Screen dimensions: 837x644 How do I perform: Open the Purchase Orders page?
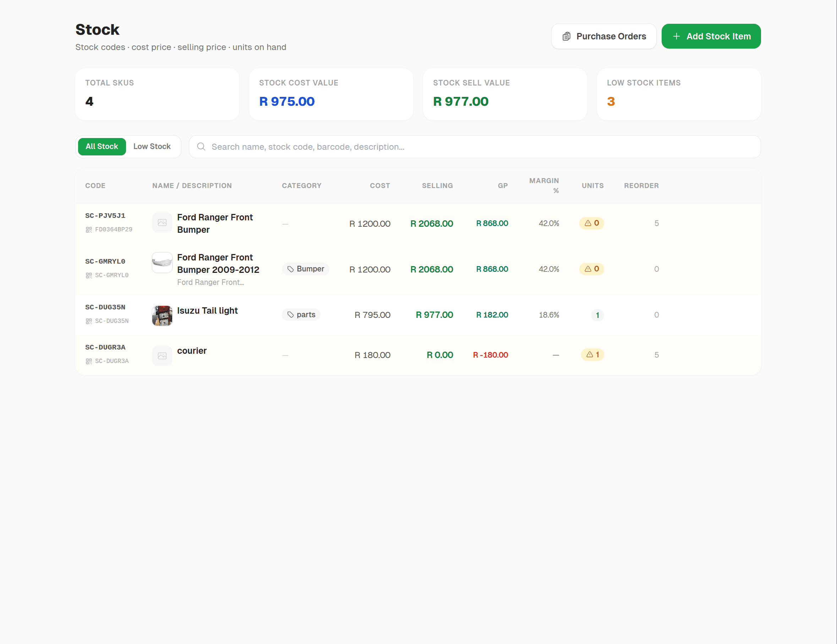click(x=603, y=37)
